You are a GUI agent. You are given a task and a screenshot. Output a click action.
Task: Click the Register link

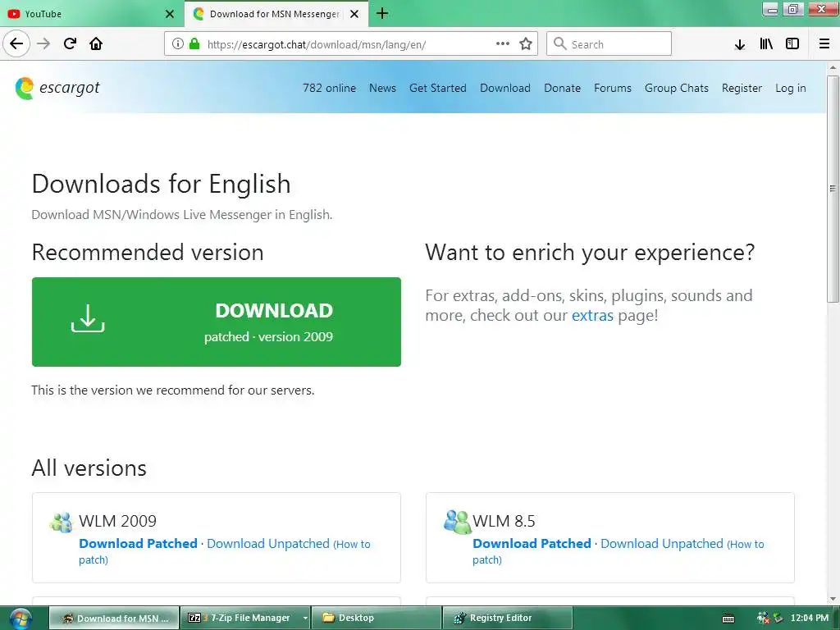coord(742,88)
